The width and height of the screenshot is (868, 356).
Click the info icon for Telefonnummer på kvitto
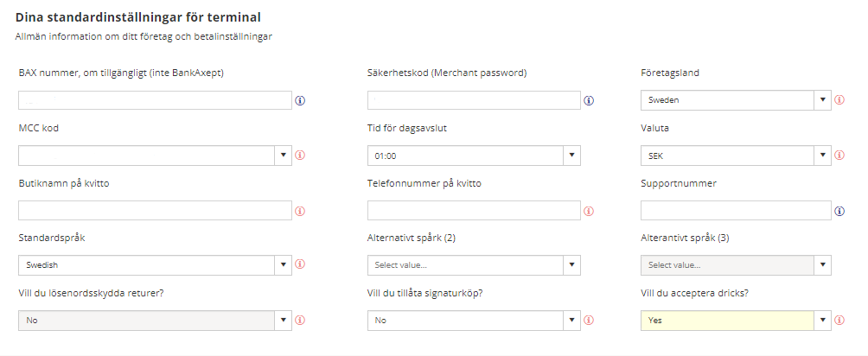click(589, 211)
